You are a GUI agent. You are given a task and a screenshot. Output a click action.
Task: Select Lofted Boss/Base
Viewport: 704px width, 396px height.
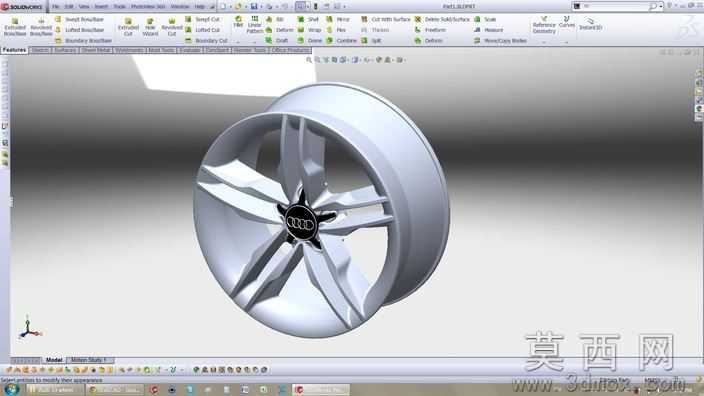click(x=79, y=30)
